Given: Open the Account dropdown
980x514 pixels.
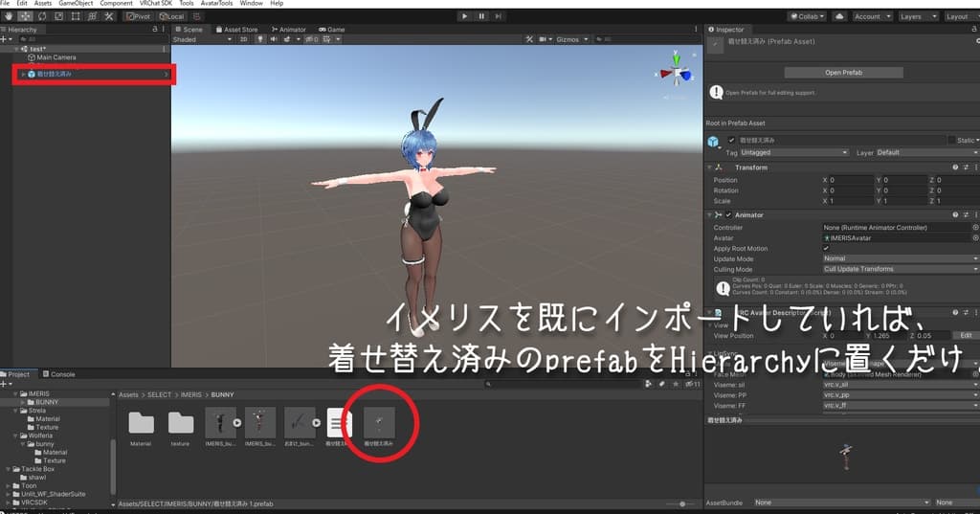Looking at the screenshot, I should [873, 16].
